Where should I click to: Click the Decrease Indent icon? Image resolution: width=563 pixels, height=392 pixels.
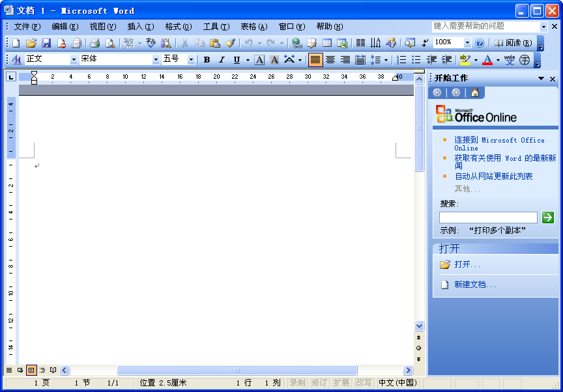(x=431, y=59)
